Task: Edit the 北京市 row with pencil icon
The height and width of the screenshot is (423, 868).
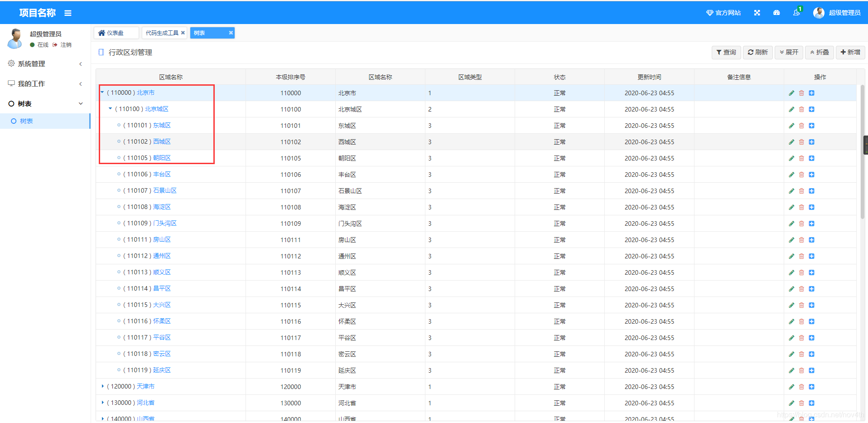Action: 791,93
